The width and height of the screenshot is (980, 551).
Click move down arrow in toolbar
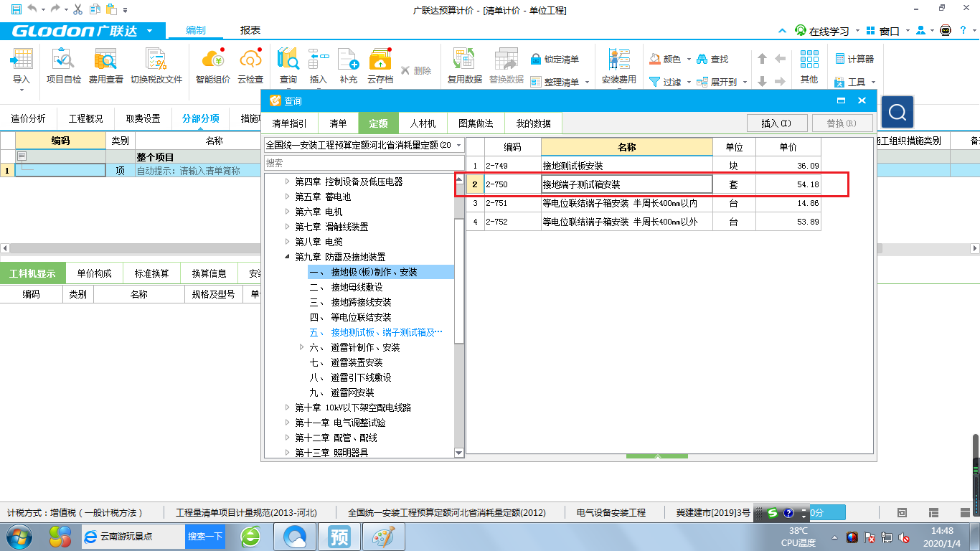click(762, 82)
